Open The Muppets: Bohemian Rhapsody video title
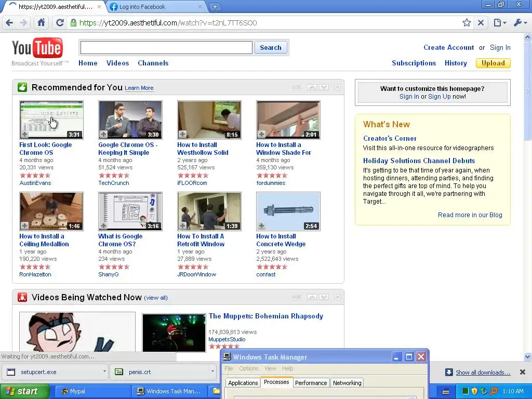532x399 pixels. point(265,316)
